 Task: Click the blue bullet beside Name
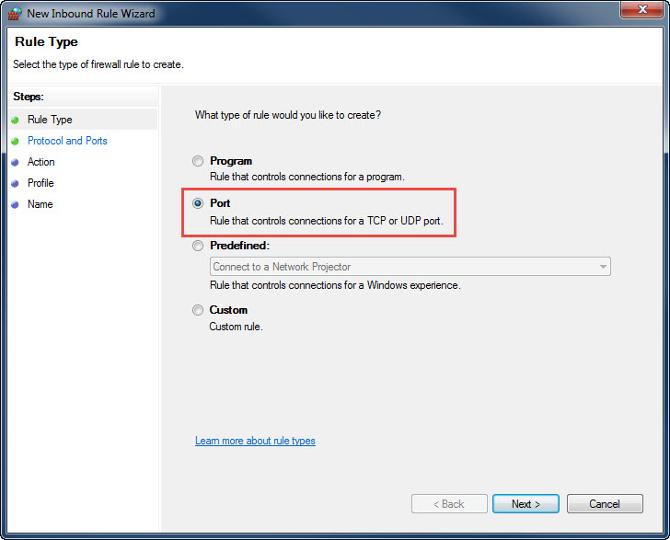point(15,205)
